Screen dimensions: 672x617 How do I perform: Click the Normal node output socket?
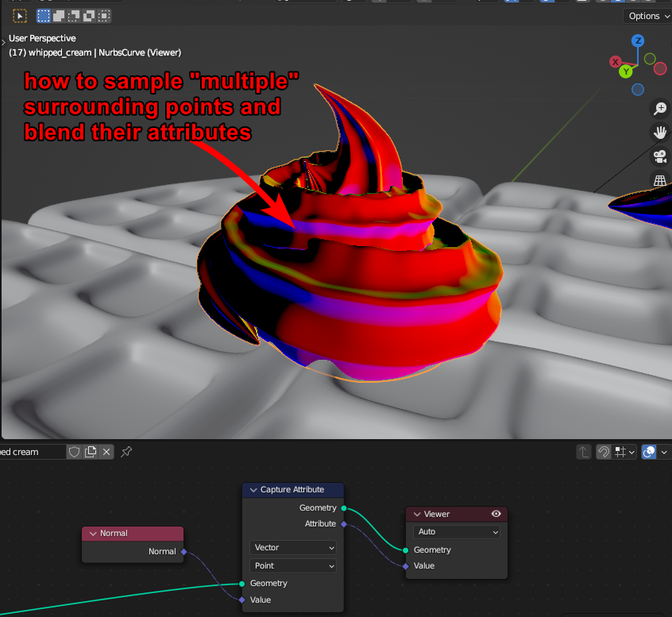tap(183, 552)
